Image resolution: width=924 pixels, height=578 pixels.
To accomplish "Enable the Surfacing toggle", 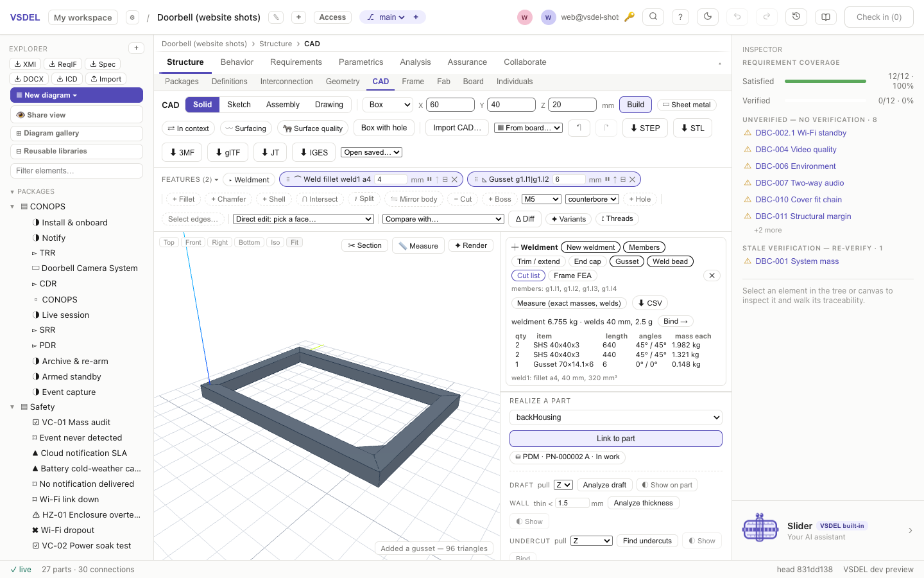I will point(246,128).
